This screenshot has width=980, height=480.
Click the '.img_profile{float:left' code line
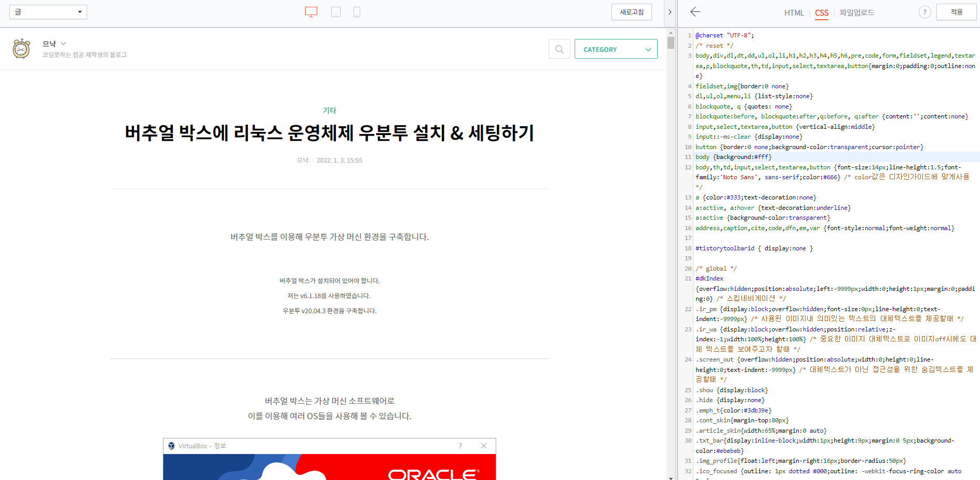point(801,461)
